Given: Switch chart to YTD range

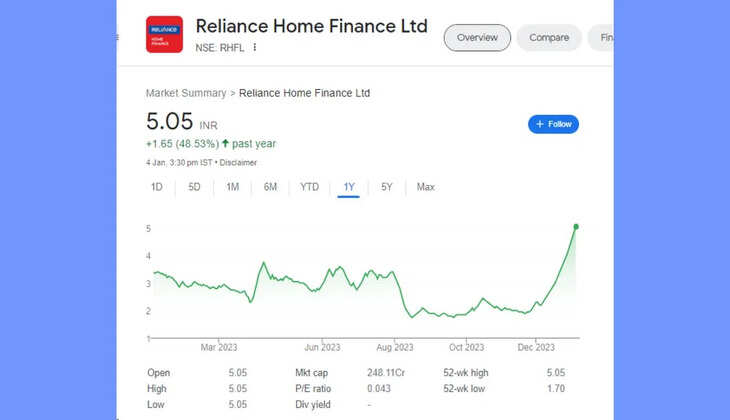Looking at the screenshot, I should (310, 187).
